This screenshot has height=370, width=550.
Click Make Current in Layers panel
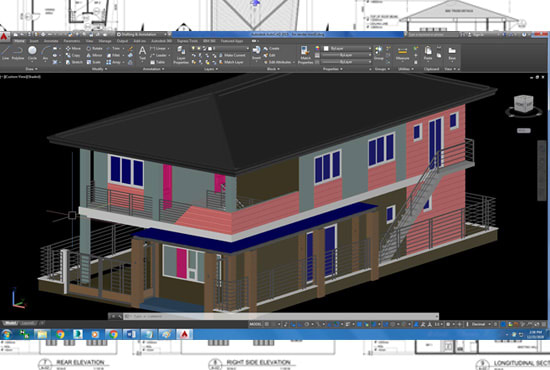(232, 55)
